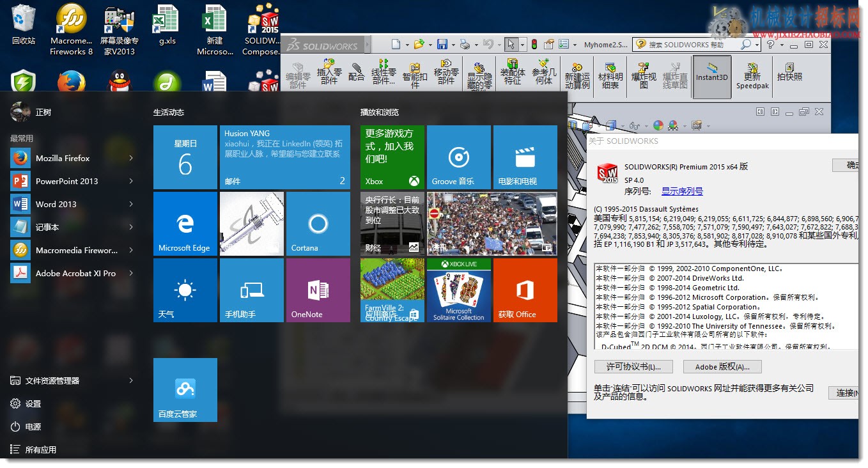Click 装配体特征 (Assembly Features) tool

point(512,72)
